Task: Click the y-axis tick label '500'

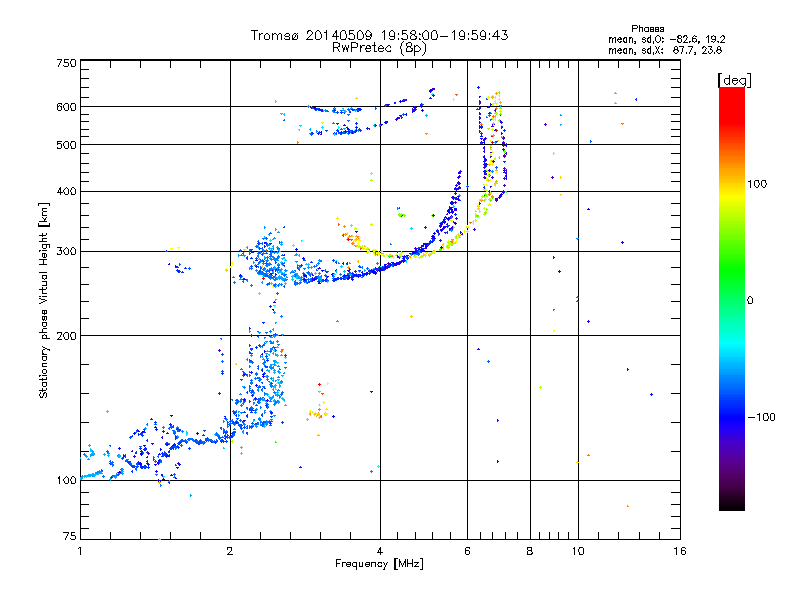Action: click(66, 145)
